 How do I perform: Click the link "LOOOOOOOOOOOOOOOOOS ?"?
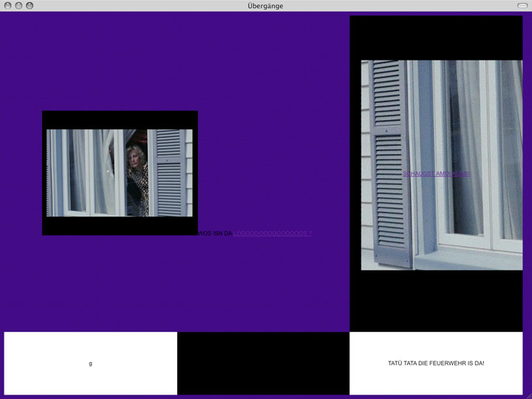point(273,233)
